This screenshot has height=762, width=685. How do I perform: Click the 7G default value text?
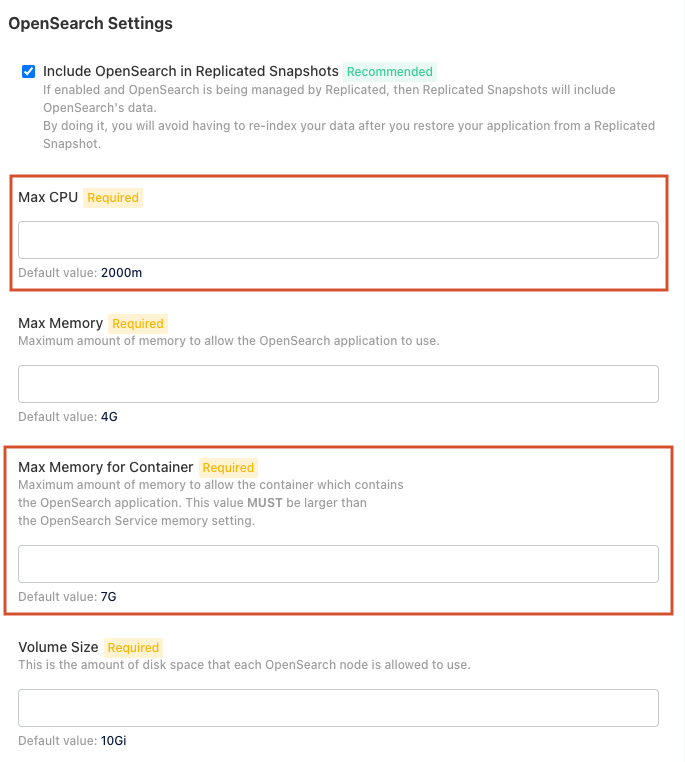click(109, 596)
